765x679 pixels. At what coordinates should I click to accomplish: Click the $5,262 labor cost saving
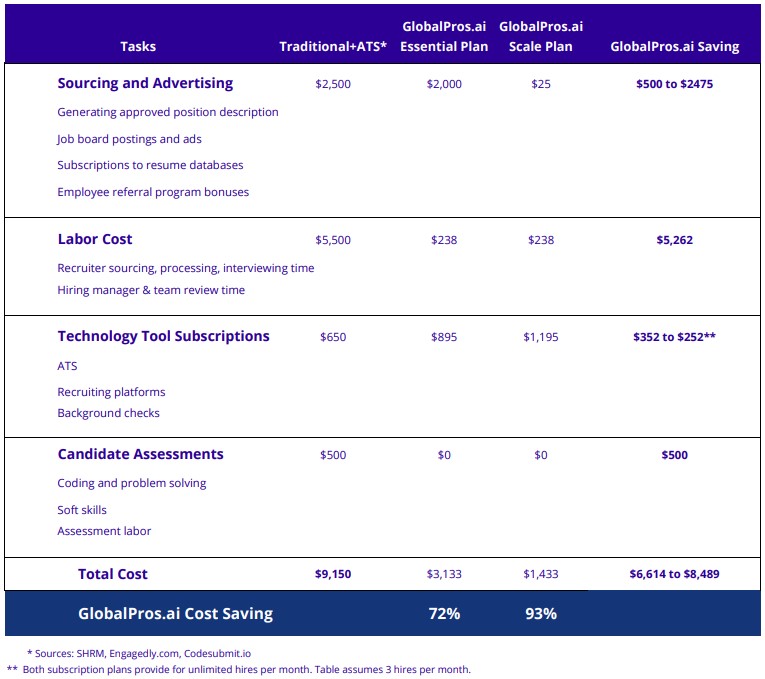674,240
